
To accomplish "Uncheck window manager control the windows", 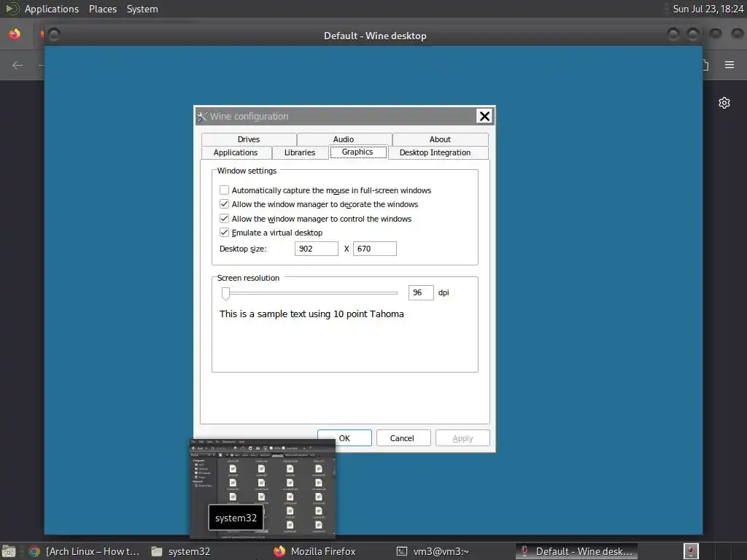I will click(x=225, y=219).
